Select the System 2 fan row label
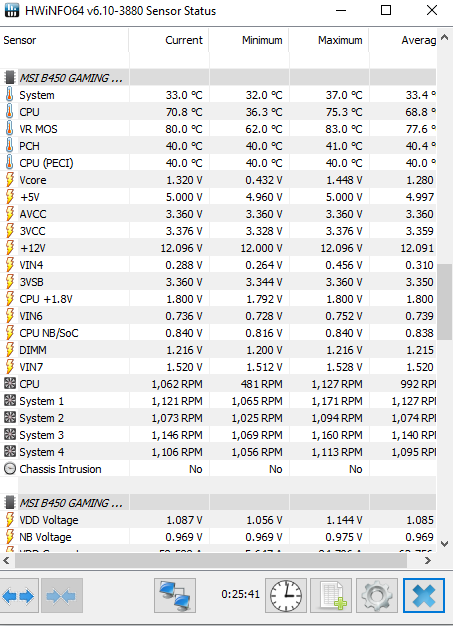The image size is (453, 626). [42, 418]
